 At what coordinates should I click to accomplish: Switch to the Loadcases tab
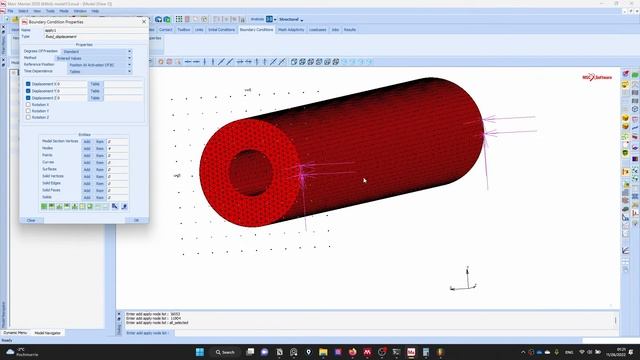pos(318,30)
